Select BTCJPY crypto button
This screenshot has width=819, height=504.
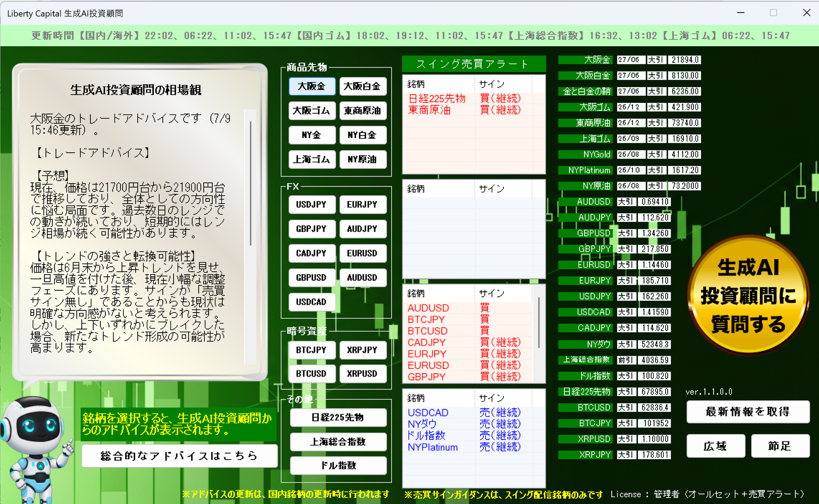(312, 350)
